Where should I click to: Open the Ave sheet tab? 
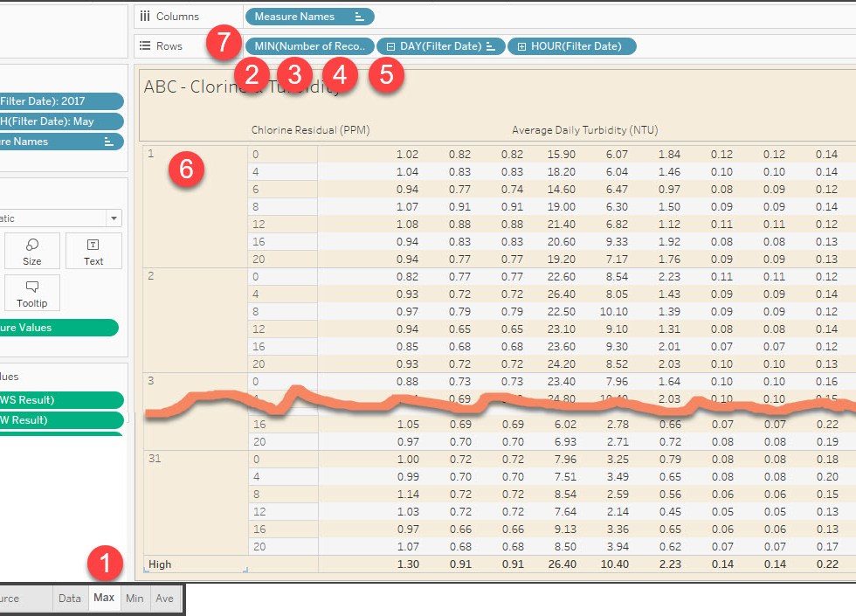164,599
